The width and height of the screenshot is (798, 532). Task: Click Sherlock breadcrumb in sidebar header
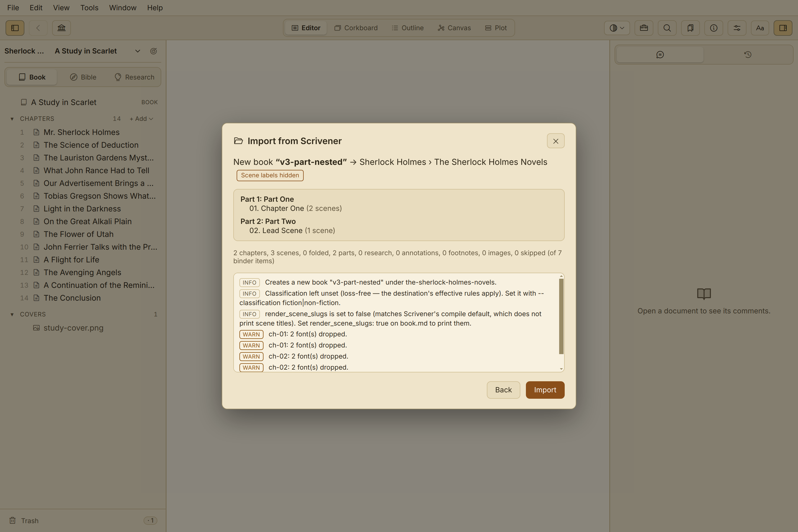point(24,51)
